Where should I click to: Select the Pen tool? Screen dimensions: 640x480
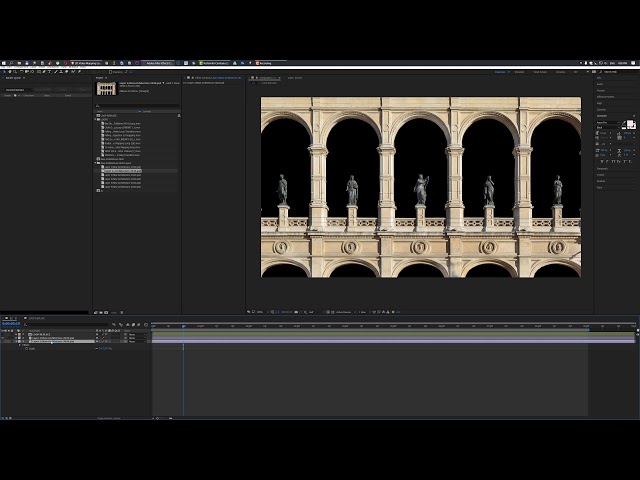tap(44, 72)
